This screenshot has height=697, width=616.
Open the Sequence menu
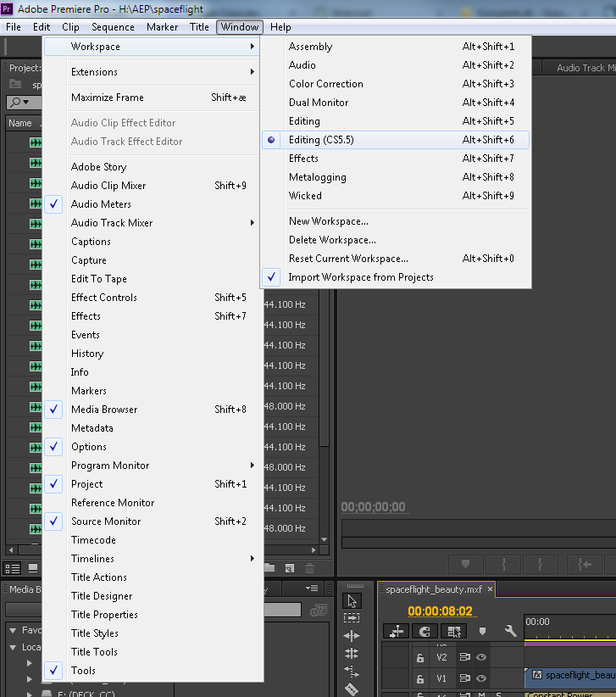point(113,27)
